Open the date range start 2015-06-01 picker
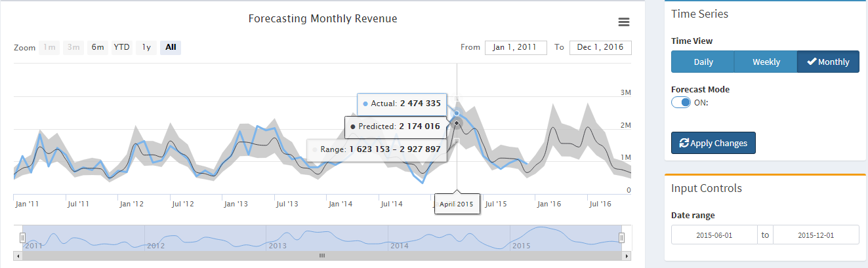Image resolution: width=868 pixels, height=268 pixels. click(714, 235)
